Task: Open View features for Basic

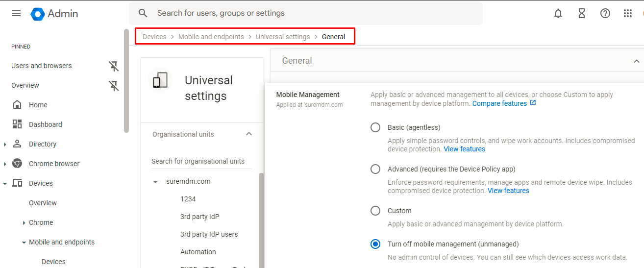Action: (464, 149)
